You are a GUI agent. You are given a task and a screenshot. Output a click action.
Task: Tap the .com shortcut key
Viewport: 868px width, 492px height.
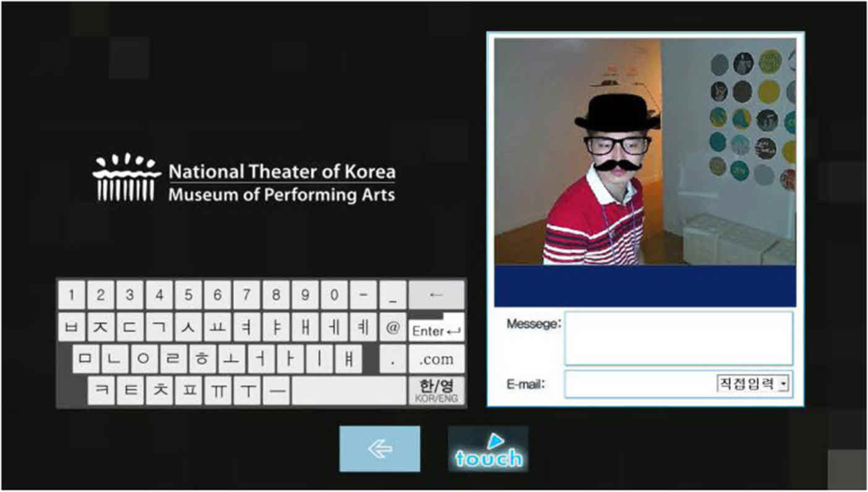click(x=436, y=359)
